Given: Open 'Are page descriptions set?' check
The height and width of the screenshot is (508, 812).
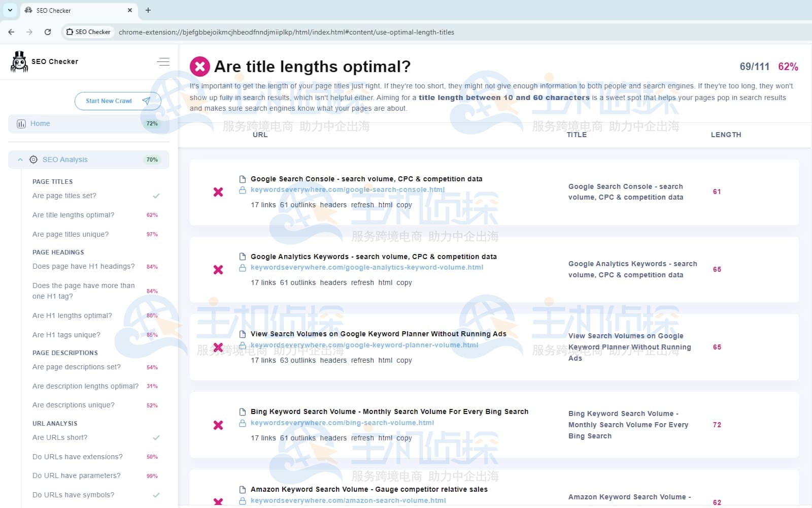Looking at the screenshot, I should tap(77, 367).
